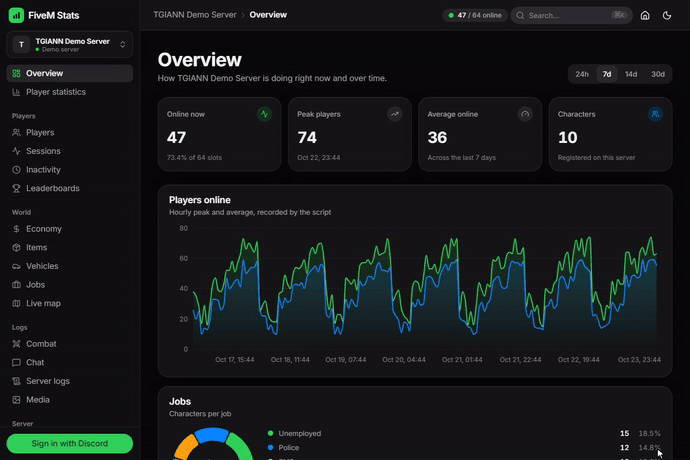690x460 pixels.
Task: Click the Characters value 10
Action: click(x=568, y=138)
